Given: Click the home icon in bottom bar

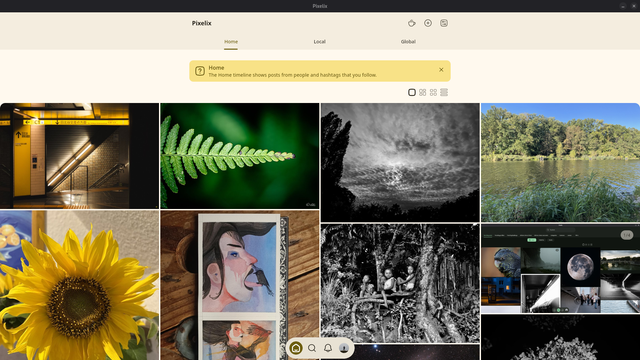Looking at the screenshot, I should 296,348.
